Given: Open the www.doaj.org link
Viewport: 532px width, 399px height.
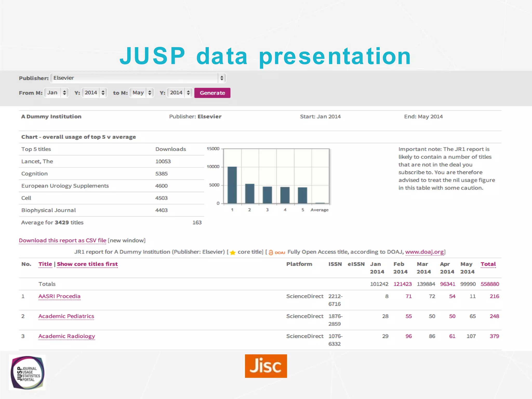Looking at the screenshot, I should coord(424,252).
